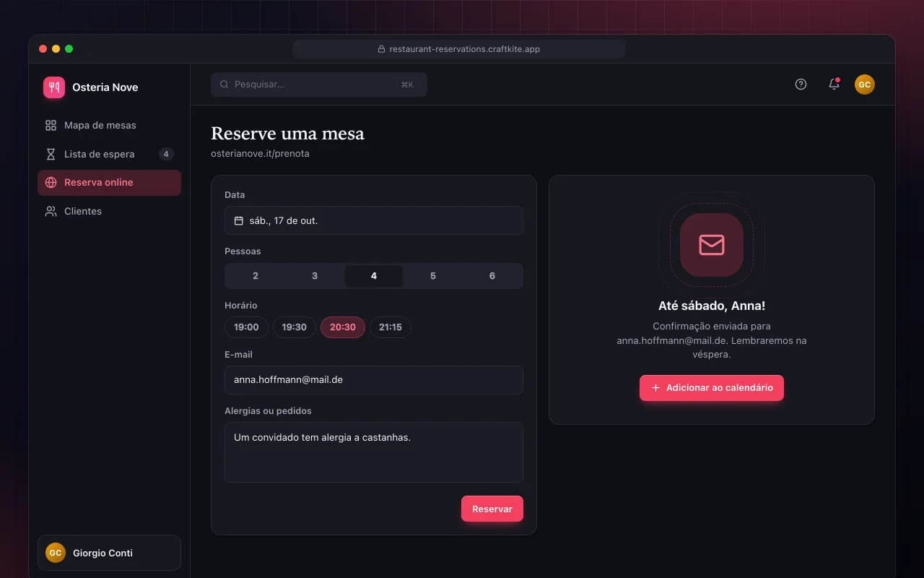Screen dimensions: 924x578
Task: Open the date picker showing sáb., 17 de out.
Action: (374, 220)
